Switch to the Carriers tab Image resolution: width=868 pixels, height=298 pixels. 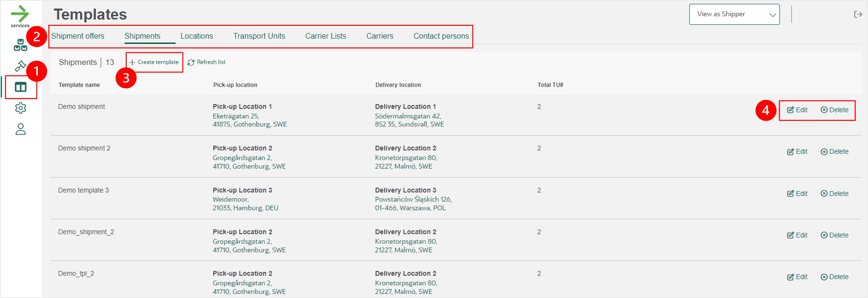click(x=380, y=36)
